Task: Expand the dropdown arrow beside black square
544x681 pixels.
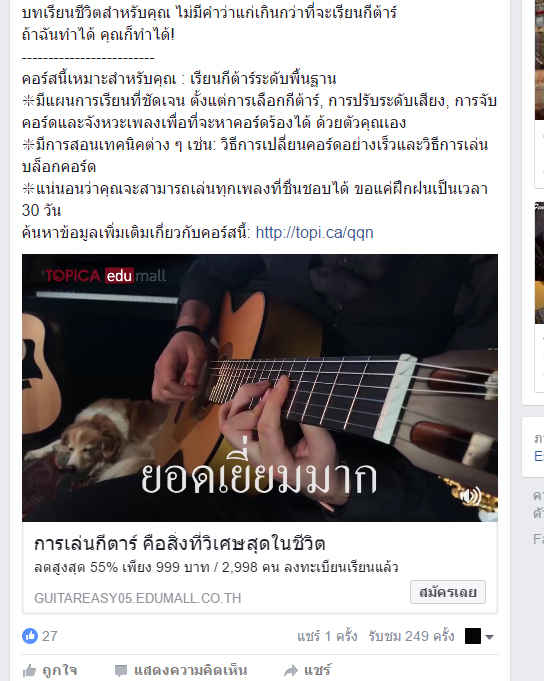Action: pos(490,637)
